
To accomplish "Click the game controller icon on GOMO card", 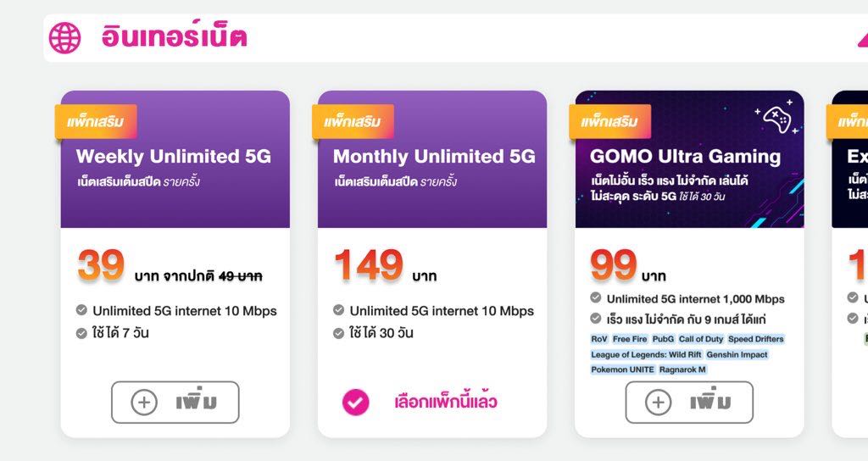I will click(776, 120).
